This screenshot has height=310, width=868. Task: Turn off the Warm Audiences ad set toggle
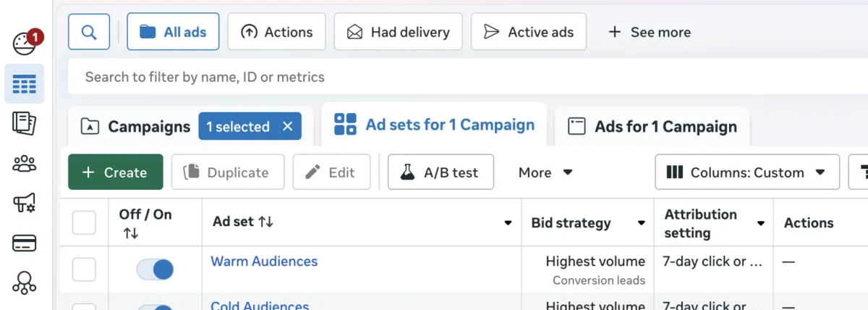pyautogui.click(x=155, y=270)
